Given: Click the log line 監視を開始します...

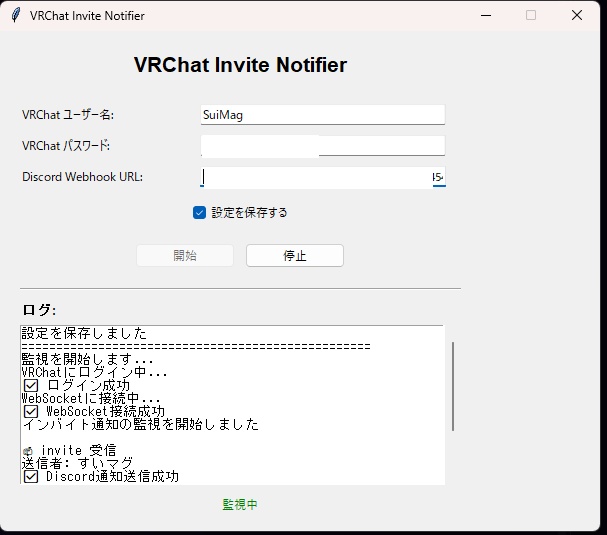Looking at the screenshot, I should (87, 359).
